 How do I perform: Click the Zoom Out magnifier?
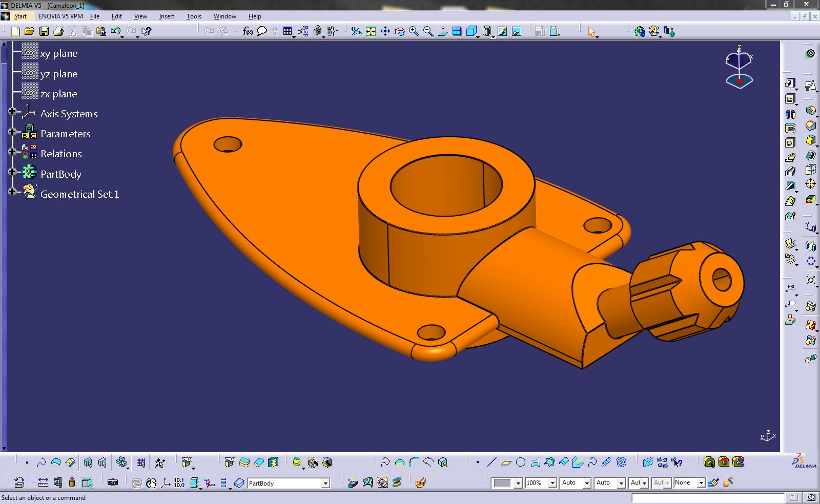(428, 31)
